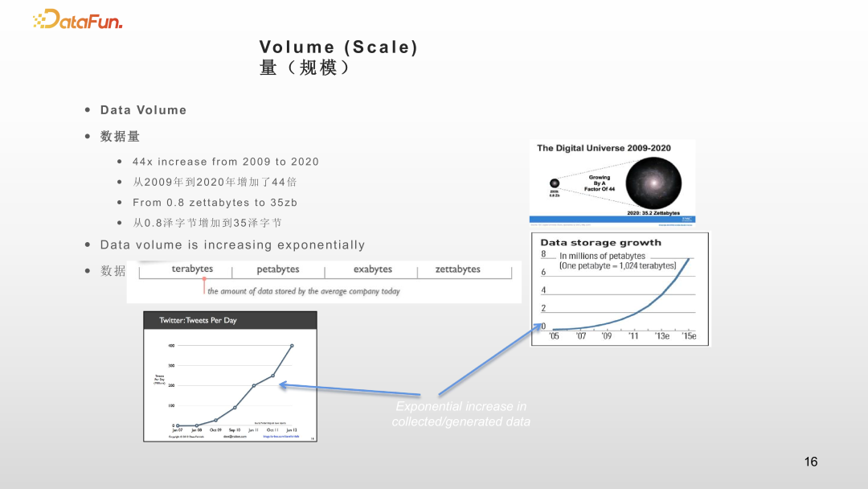Select the "Exponential increase" caption text
This screenshot has height=489, width=868.
pyautogui.click(x=461, y=414)
